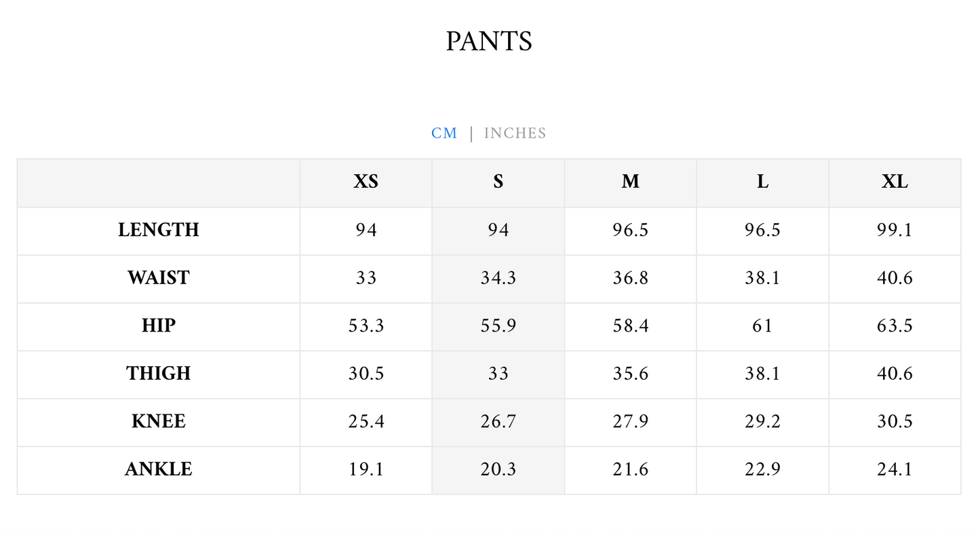Image resolution: width=980 pixels, height=533 pixels.
Task: Click the XL size column header
Action: pyautogui.click(x=895, y=182)
